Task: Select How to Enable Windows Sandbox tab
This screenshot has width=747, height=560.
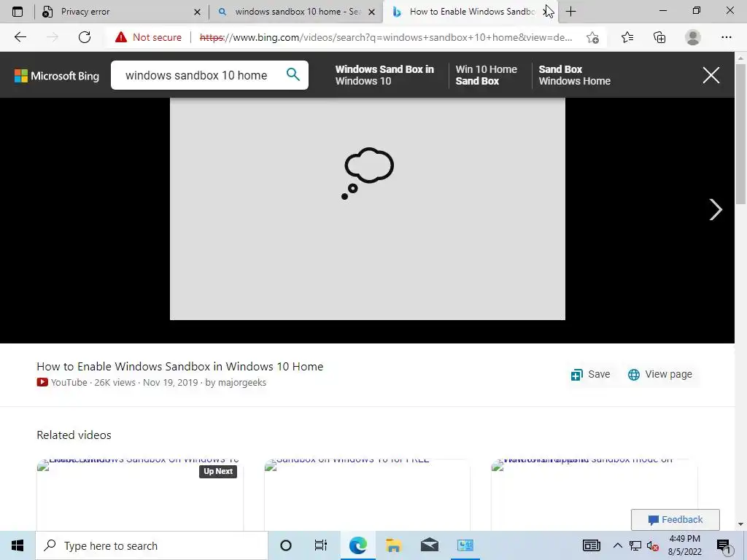Action: click(x=471, y=12)
